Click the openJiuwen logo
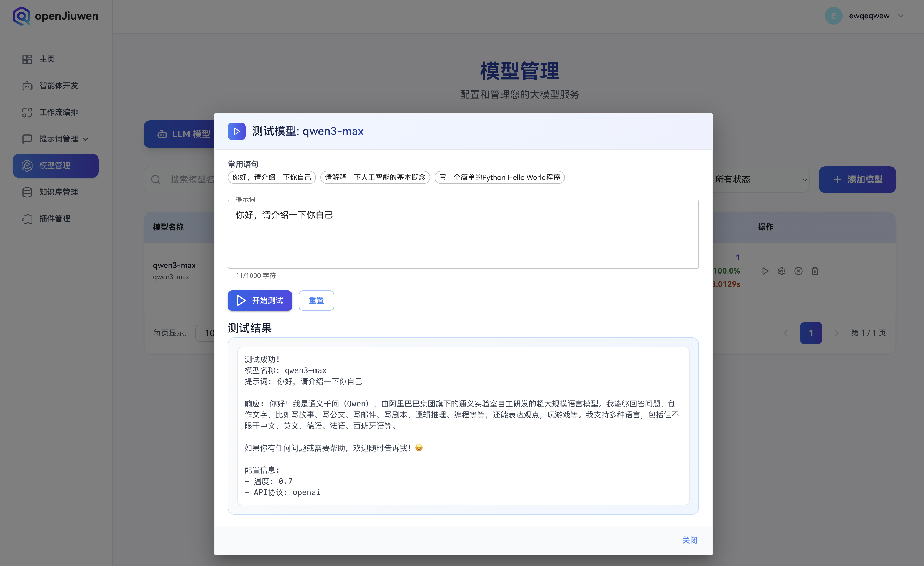Viewport: 924px width, 566px height. [55, 16]
